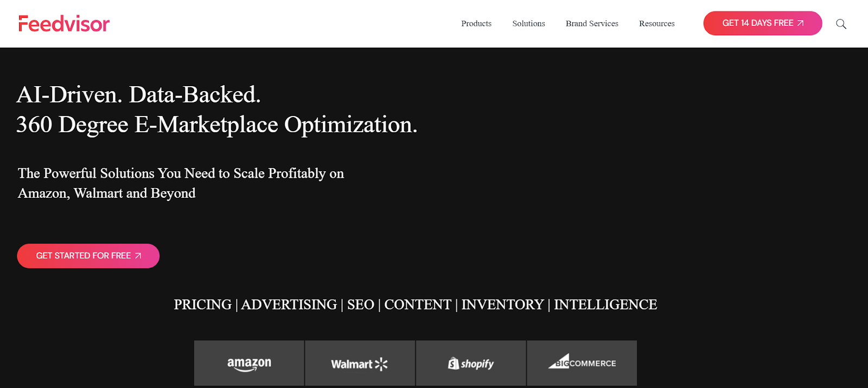Open the CONTENT link
868x388 pixels.
[418, 305]
